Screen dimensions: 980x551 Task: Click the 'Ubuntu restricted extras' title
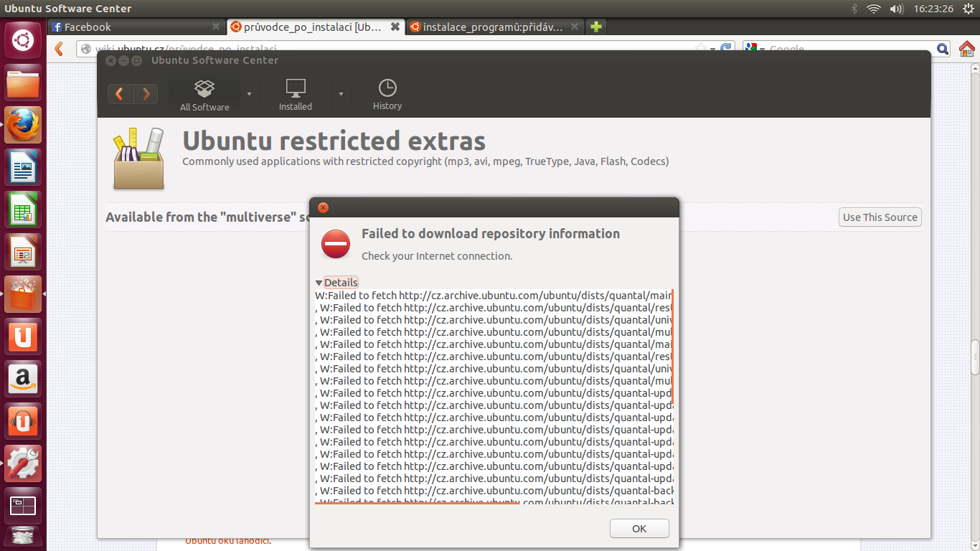(x=334, y=141)
